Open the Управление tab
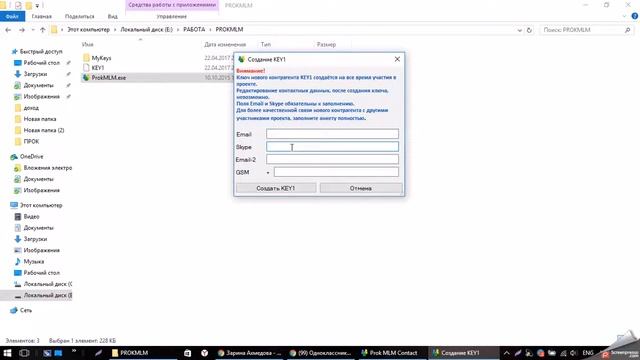This screenshot has height=360, width=640. (x=172, y=16)
